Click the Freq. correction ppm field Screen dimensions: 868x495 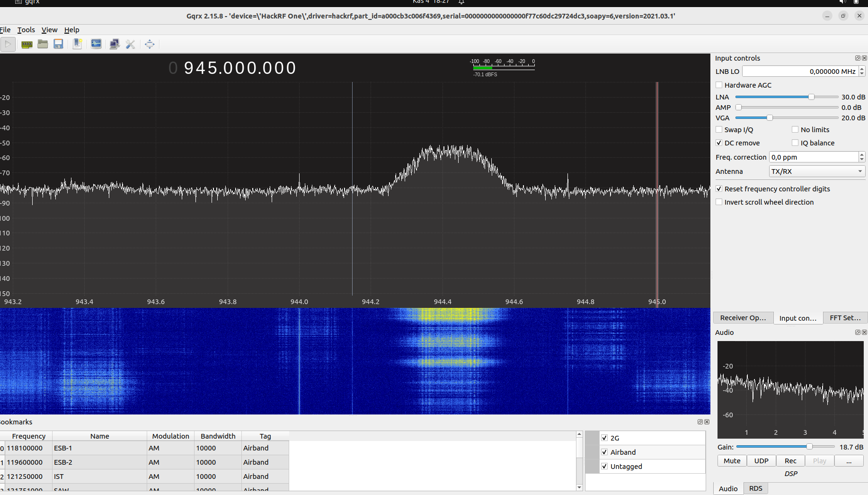click(x=814, y=157)
